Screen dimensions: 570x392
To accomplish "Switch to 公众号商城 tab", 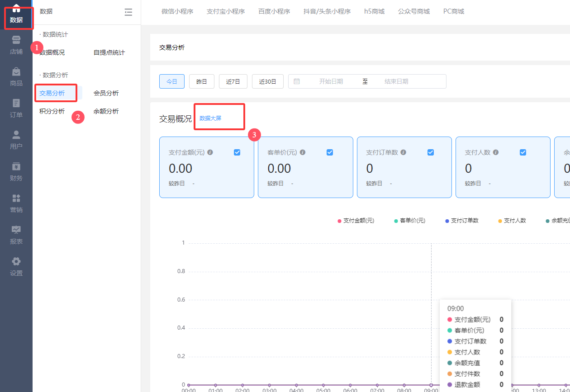I will click(x=414, y=11).
